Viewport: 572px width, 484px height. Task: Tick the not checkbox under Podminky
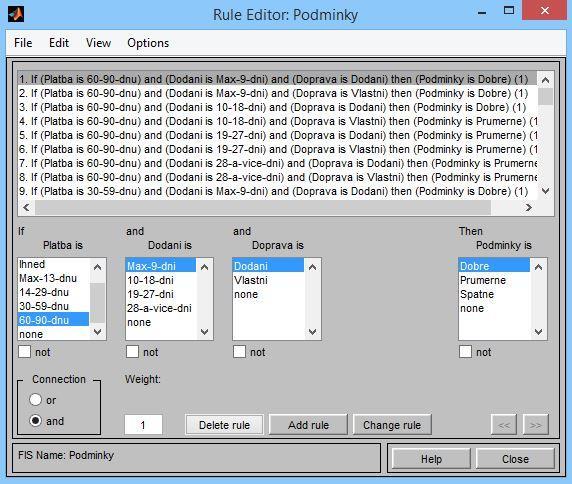(465, 352)
